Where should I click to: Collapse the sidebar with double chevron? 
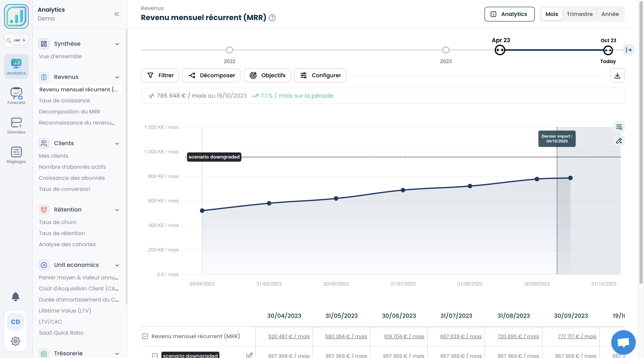point(117,14)
